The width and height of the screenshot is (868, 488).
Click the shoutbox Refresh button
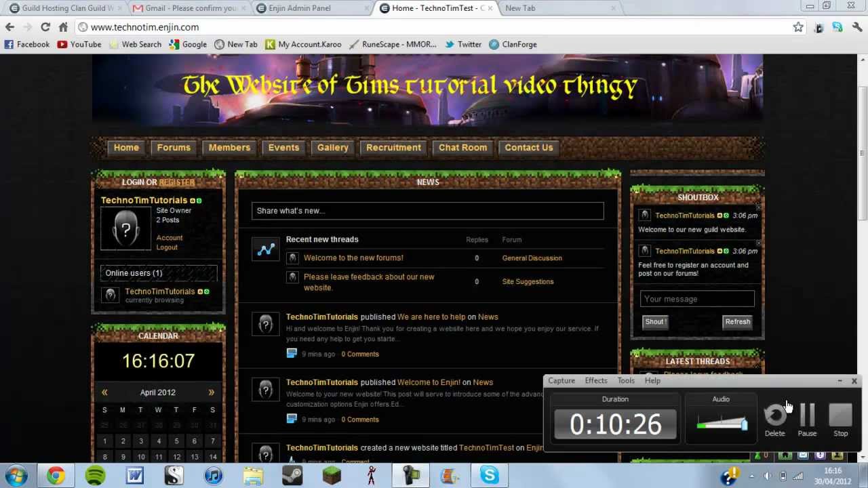click(737, 322)
